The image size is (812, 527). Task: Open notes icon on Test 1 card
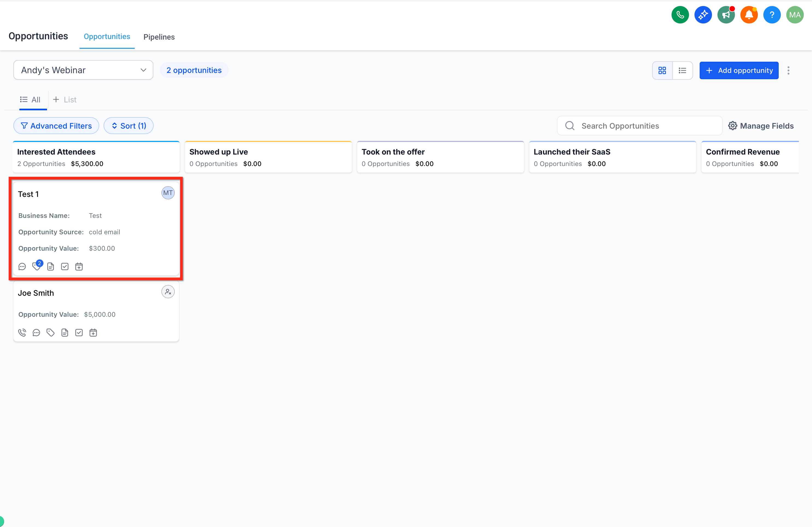[51, 267]
